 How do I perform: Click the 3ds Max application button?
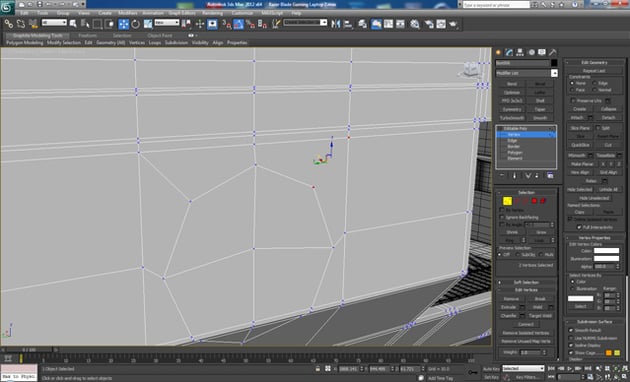click(7, 8)
